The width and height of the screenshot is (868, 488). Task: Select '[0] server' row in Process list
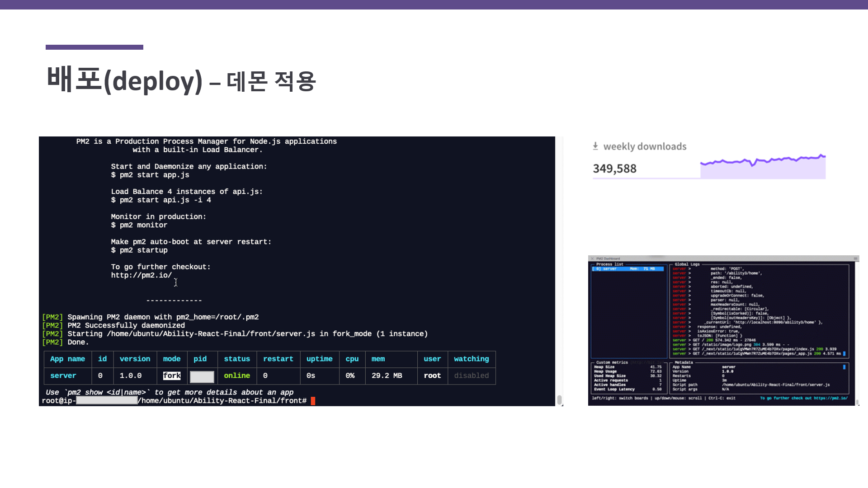pyautogui.click(x=628, y=269)
